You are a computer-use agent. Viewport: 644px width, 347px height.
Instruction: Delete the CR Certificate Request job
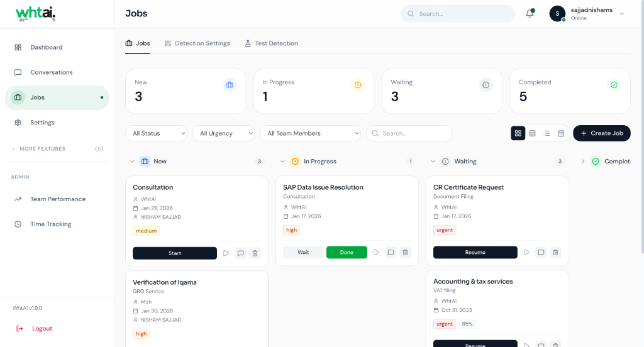[x=556, y=253]
